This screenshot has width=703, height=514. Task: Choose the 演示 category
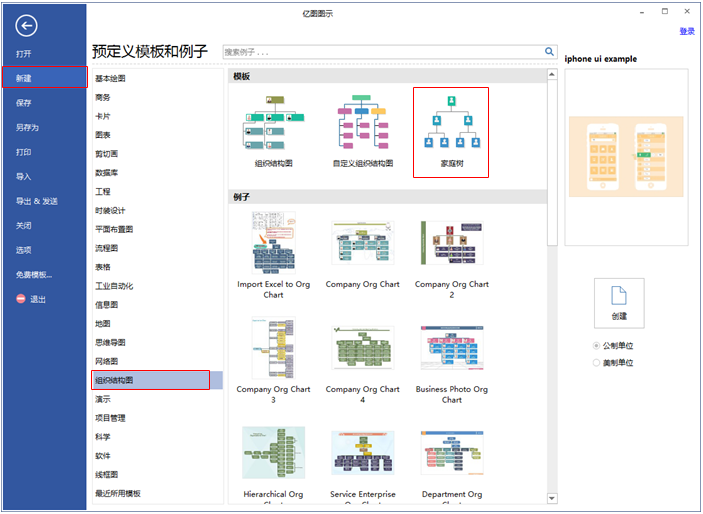pyautogui.click(x=103, y=399)
